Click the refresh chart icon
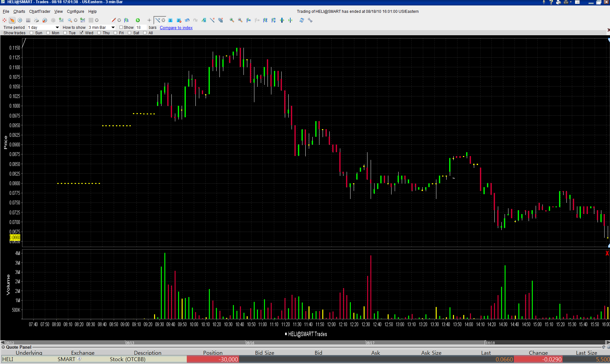 (301, 20)
